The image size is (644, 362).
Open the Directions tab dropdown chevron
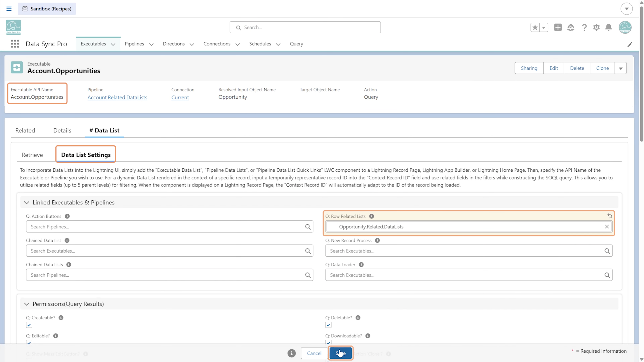click(x=192, y=44)
